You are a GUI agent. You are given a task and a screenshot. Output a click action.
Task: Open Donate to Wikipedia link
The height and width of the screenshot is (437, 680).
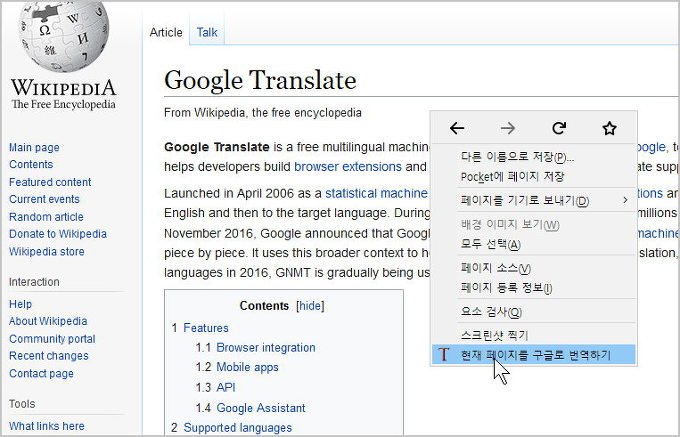58,234
